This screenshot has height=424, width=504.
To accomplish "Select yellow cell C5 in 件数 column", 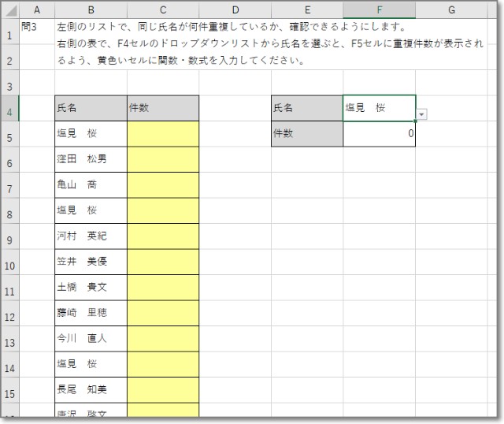I will click(162, 134).
